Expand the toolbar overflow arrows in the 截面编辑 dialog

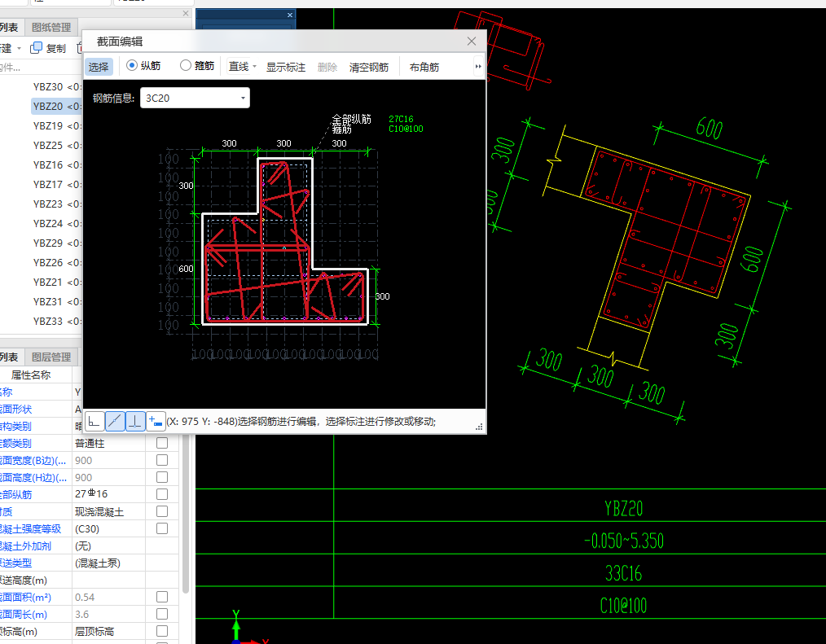click(x=478, y=66)
